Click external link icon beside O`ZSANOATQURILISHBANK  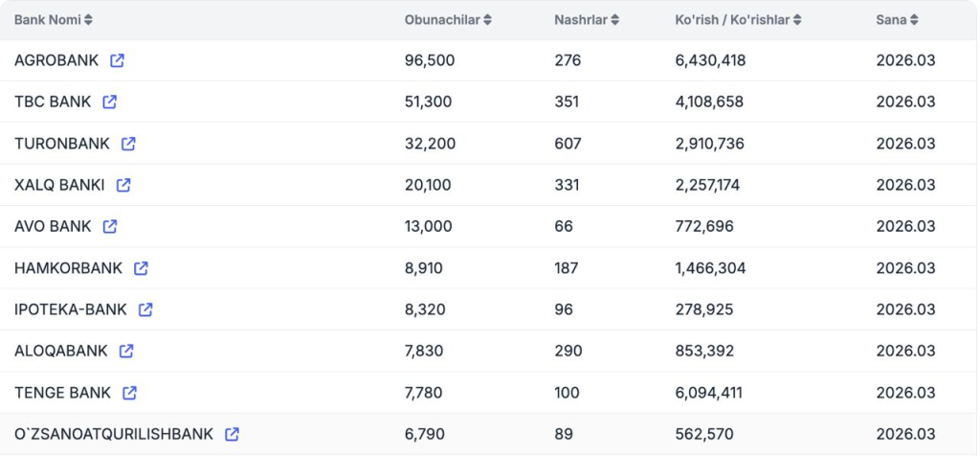coord(232,434)
